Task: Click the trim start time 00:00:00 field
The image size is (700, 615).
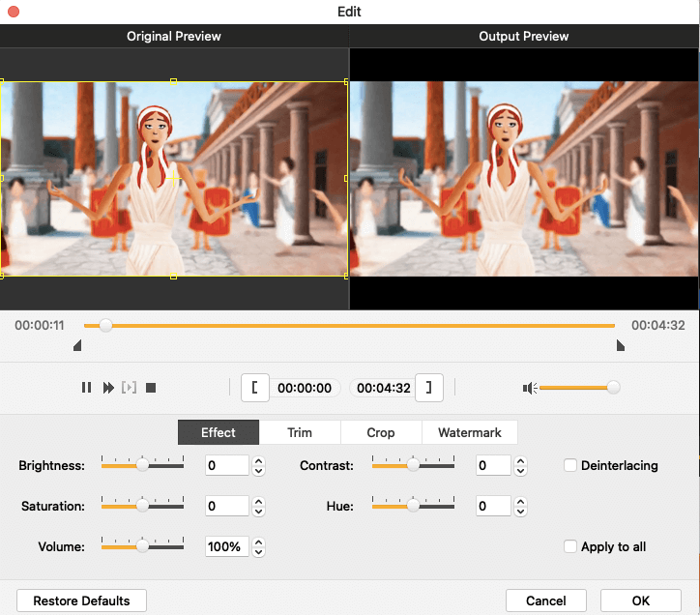Action: click(305, 388)
